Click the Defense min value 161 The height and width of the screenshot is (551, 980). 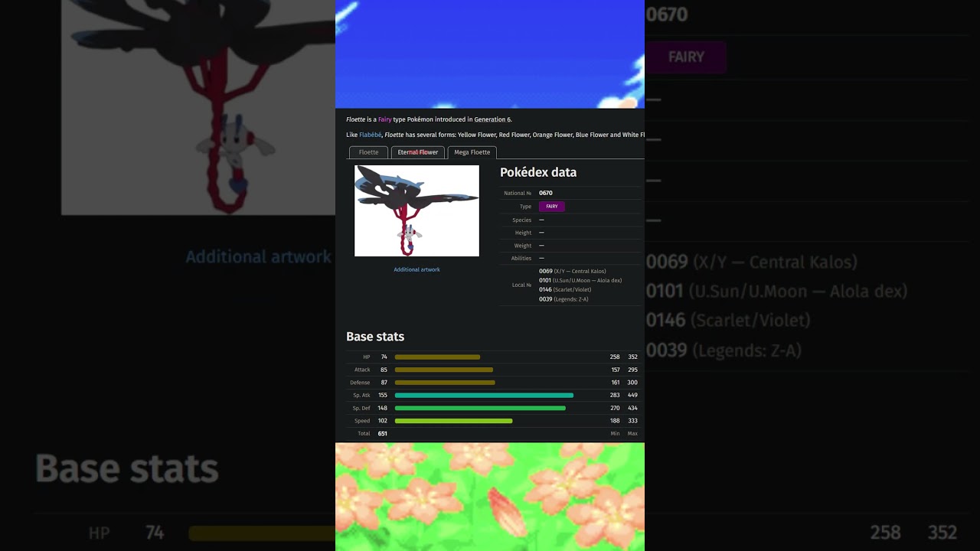click(616, 383)
